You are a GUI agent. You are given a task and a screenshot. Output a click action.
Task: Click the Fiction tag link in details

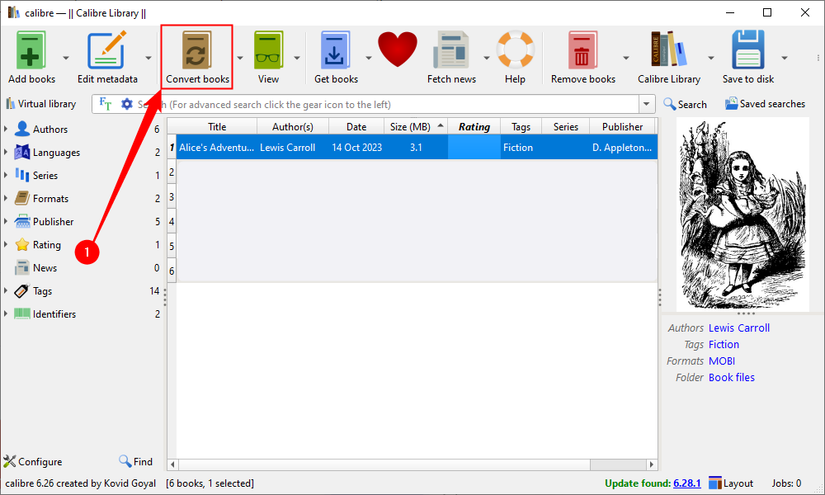pyautogui.click(x=723, y=345)
